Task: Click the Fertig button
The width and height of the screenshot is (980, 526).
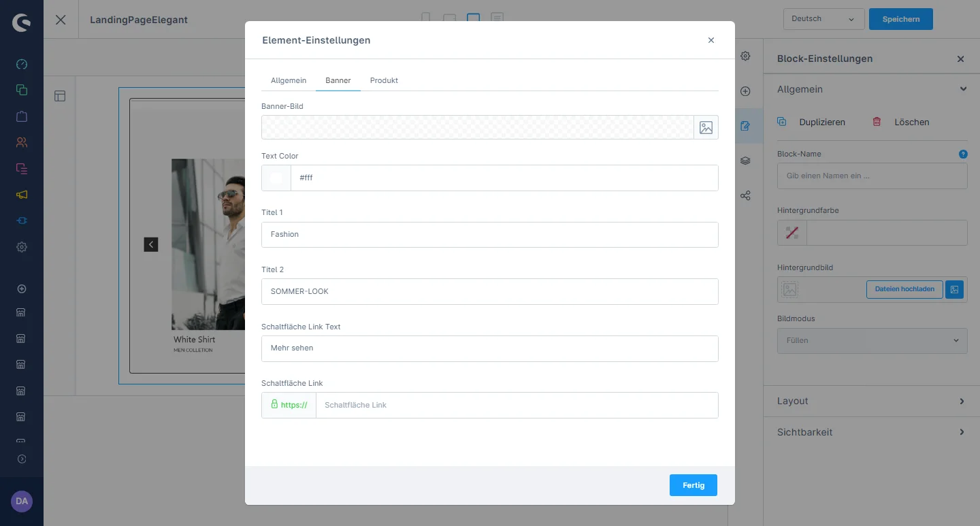Action: (693, 485)
